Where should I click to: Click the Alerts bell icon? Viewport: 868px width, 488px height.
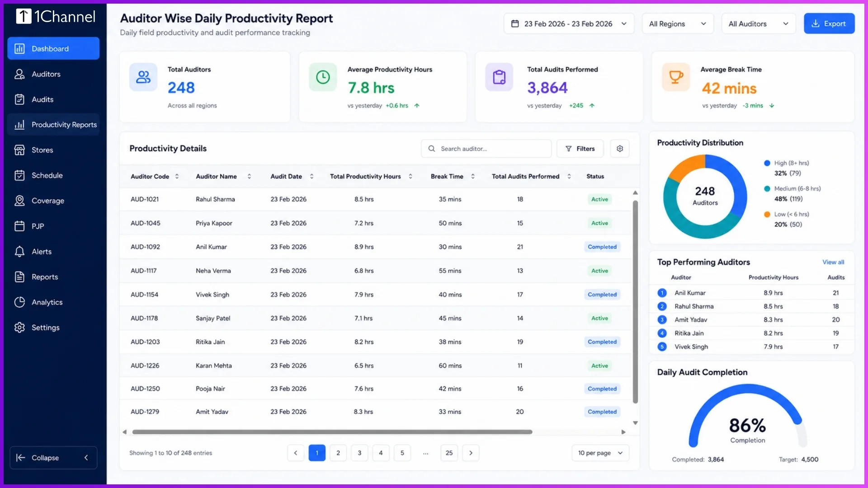coord(19,252)
